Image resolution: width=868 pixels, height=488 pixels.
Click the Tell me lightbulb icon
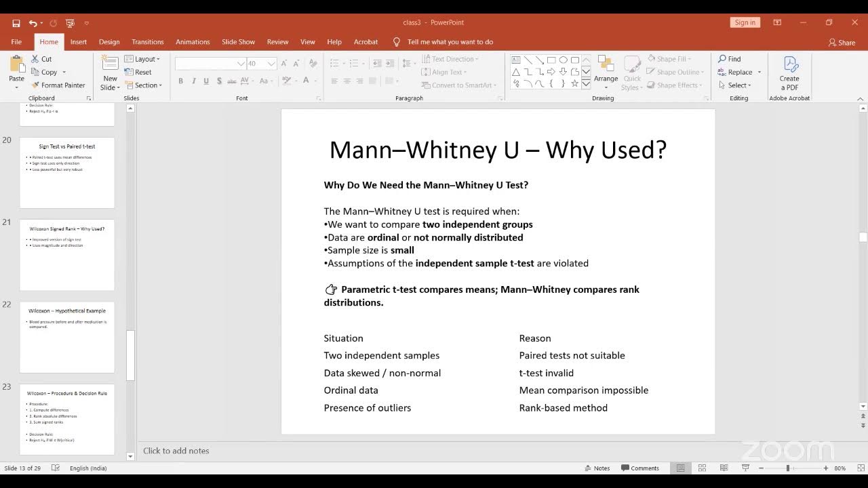(x=397, y=42)
